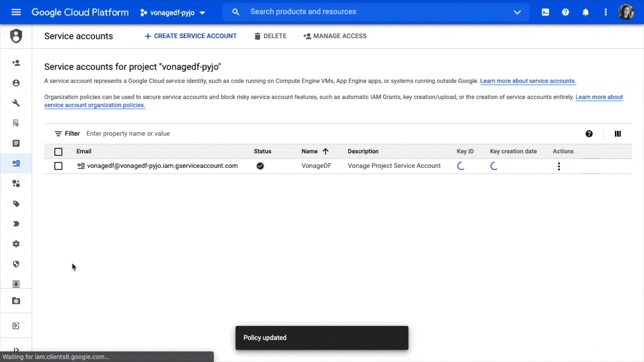
Task: Open the wrench troubleshooter sidebar icon
Action: tap(16, 103)
